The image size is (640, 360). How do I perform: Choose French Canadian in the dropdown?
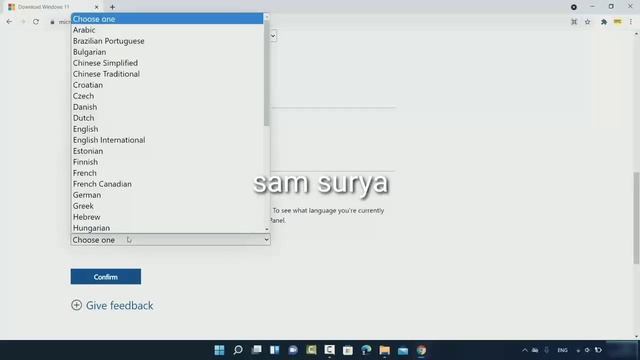pyautogui.click(x=167, y=184)
